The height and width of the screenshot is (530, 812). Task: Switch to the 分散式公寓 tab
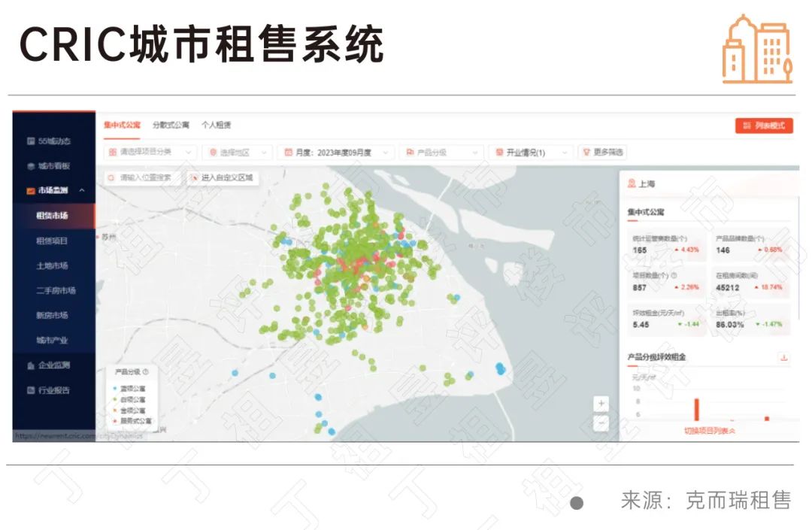(171, 125)
